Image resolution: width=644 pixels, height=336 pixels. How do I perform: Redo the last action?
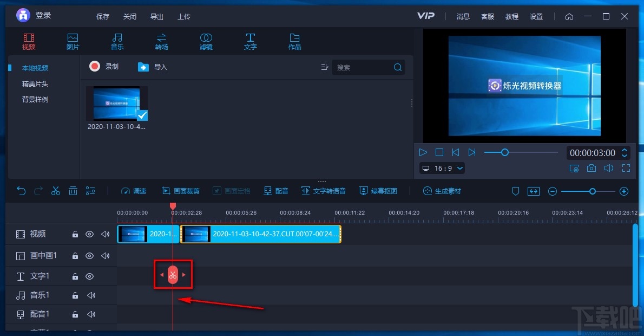pyautogui.click(x=38, y=191)
